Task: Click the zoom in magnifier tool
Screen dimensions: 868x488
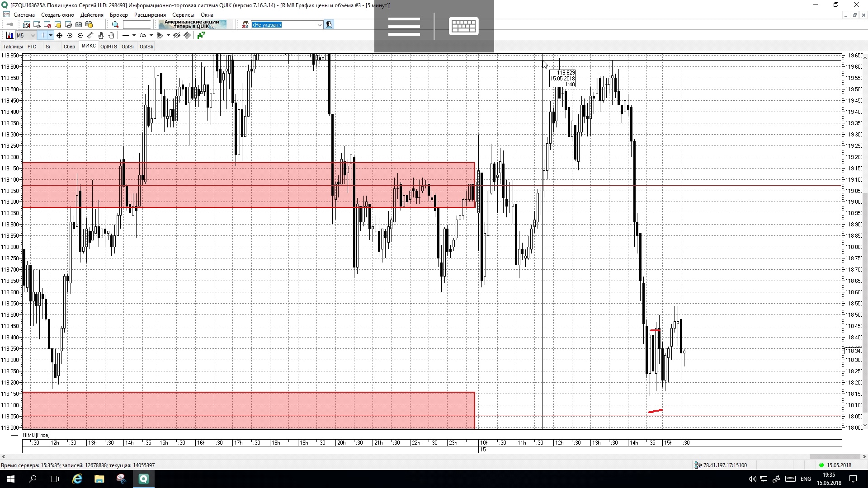Action: [70, 35]
